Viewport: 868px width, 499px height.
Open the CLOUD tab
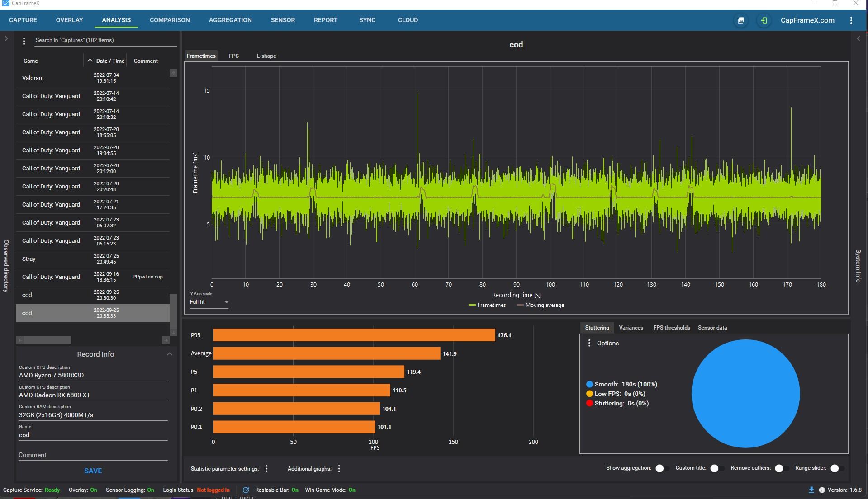[408, 20]
